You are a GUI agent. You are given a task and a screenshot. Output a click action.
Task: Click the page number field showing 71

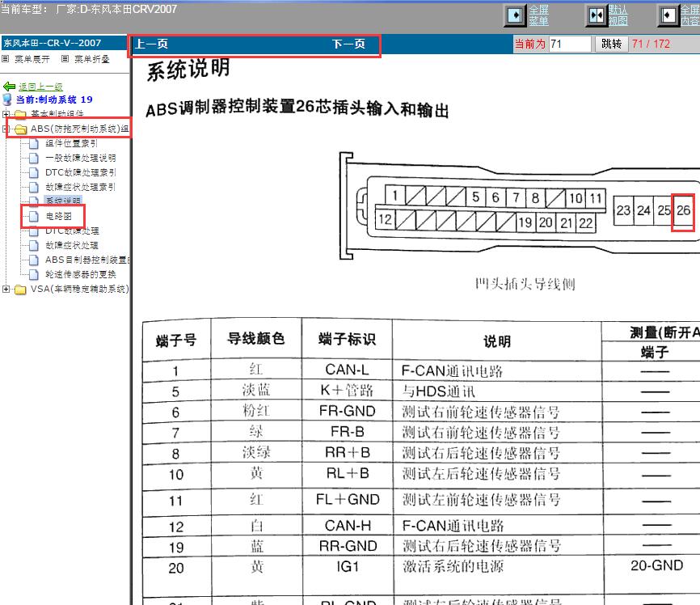(x=570, y=44)
